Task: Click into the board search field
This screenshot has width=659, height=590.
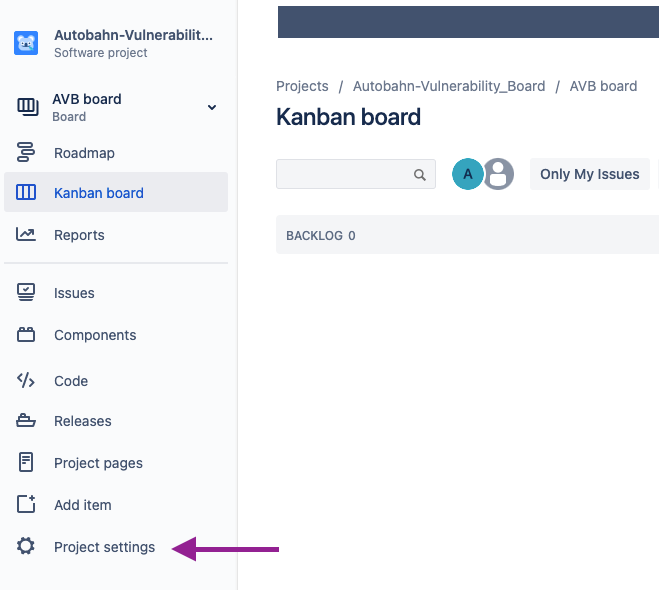Action: 356,174
